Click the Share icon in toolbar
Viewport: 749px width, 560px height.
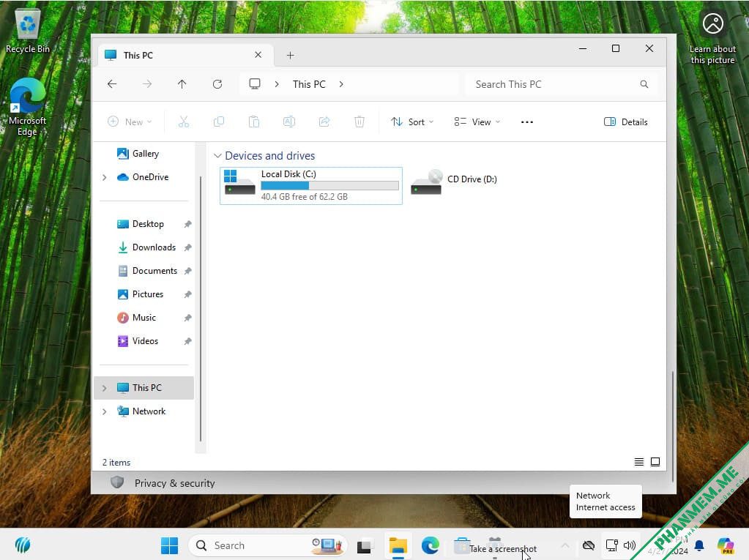click(324, 122)
